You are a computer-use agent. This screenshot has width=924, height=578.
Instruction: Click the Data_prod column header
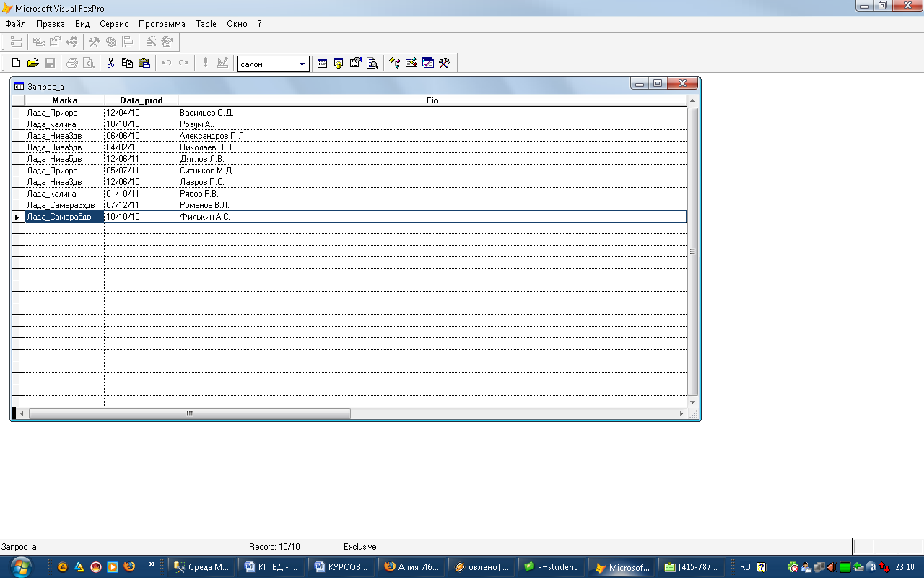[x=141, y=100]
